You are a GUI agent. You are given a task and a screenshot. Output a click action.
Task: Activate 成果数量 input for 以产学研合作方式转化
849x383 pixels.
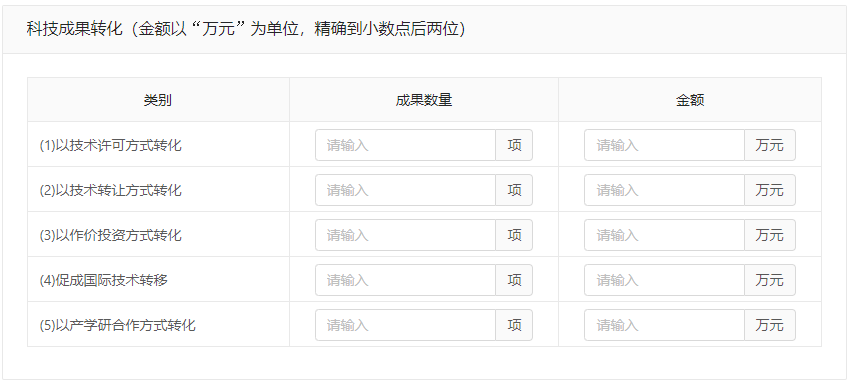tap(406, 325)
